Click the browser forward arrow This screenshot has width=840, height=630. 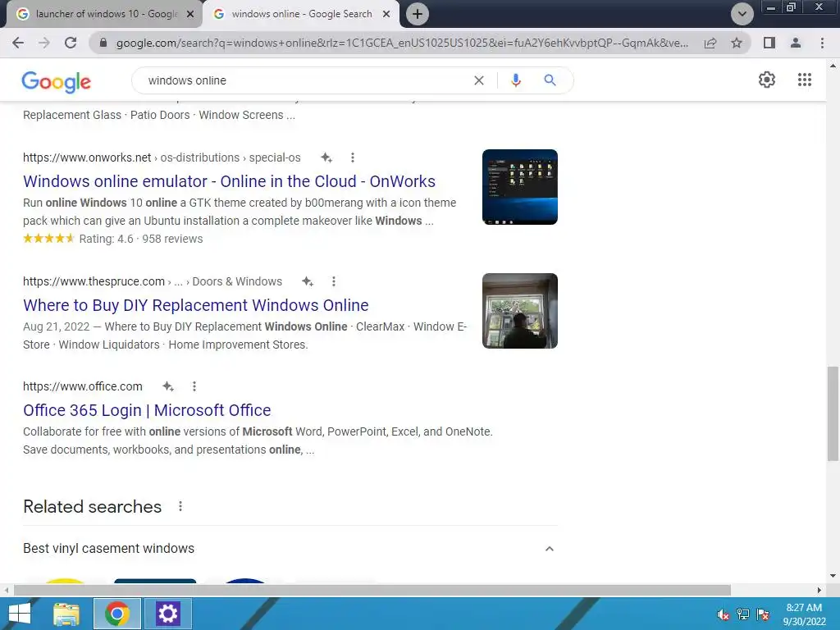[x=44, y=43]
